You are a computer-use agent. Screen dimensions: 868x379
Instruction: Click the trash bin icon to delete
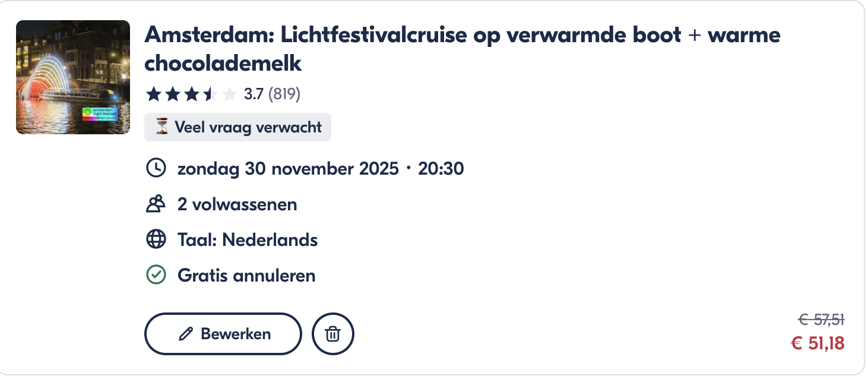point(332,334)
